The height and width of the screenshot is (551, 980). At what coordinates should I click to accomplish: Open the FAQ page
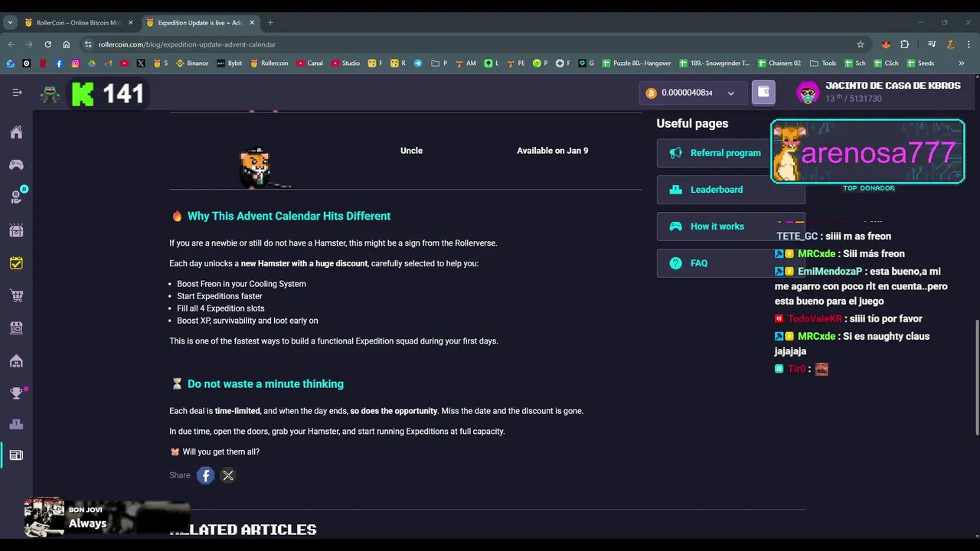(730, 263)
